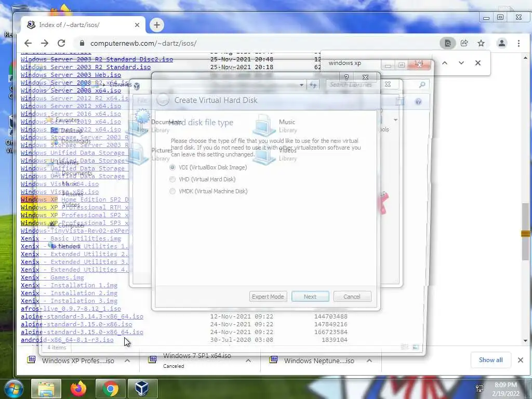The image size is (532, 399).
Task: Click Next in Create Virtual Hard Disk
Action: (310, 297)
